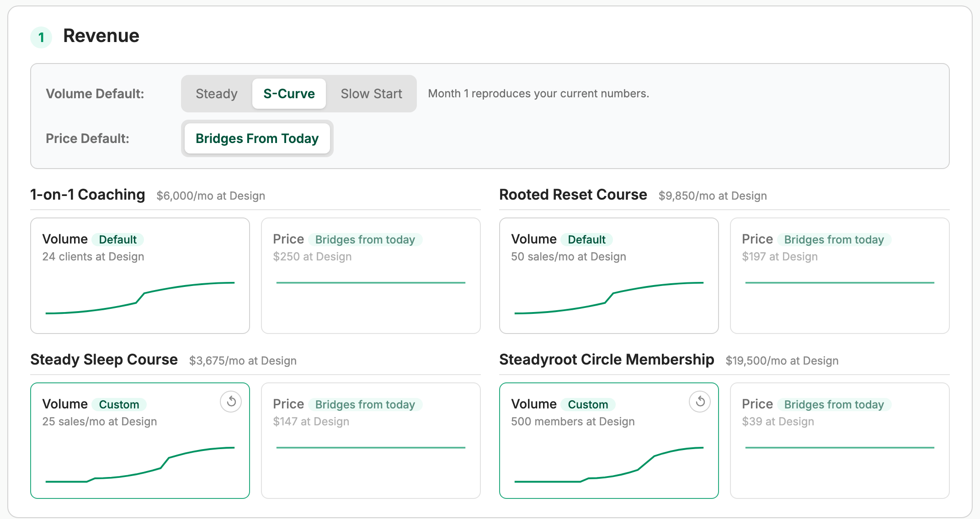Viewport: 980px width, 519px height.
Task: Open the Steadyroot Circle Membership volume card
Action: [x=609, y=440]
